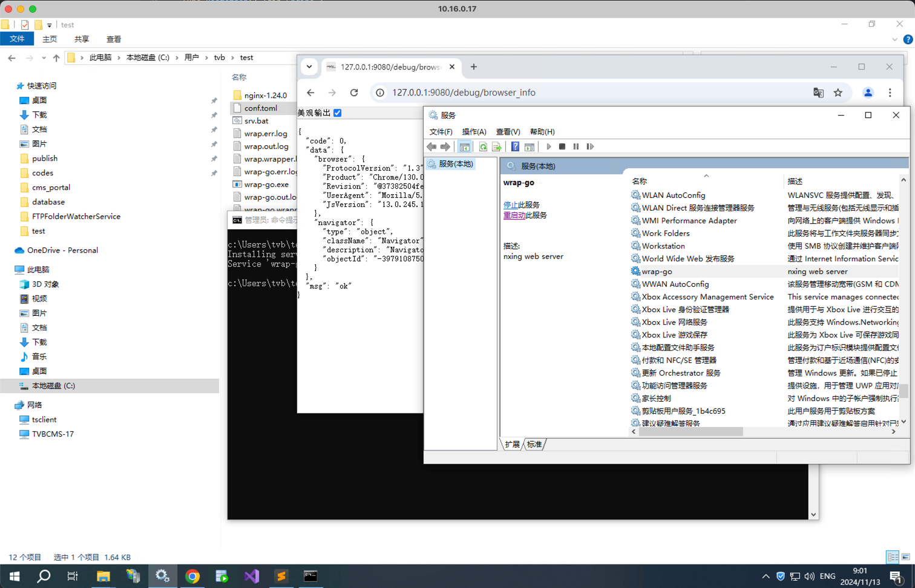The height and width of the screenshot is (588, 915).
Task: Open Chrome tab search dropdown
Action: (x=309, y=67)
